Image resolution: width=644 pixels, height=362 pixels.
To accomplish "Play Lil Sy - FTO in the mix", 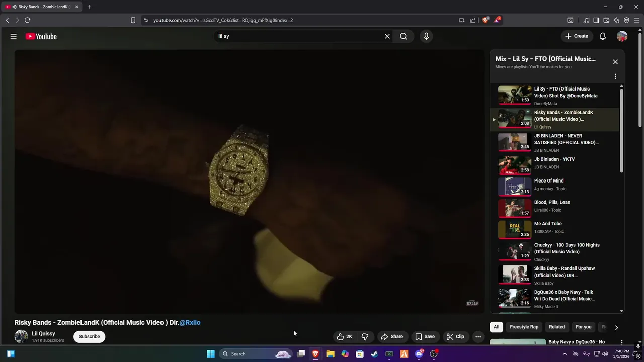I will pos(554,96).
